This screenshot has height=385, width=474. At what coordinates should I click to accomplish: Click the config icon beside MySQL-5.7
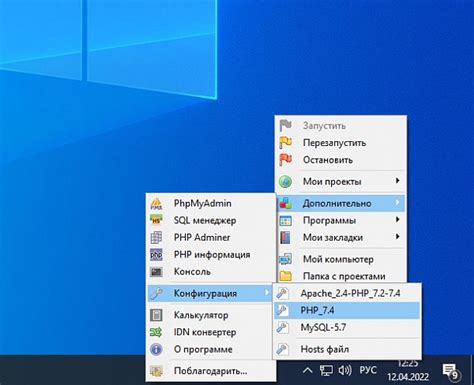coord(282,328)
